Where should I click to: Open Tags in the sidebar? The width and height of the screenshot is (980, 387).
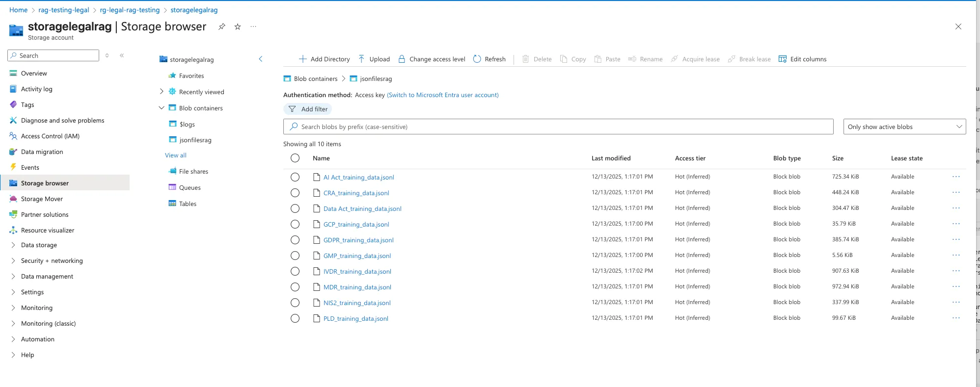pyautogui.click(x=28, y=104)
